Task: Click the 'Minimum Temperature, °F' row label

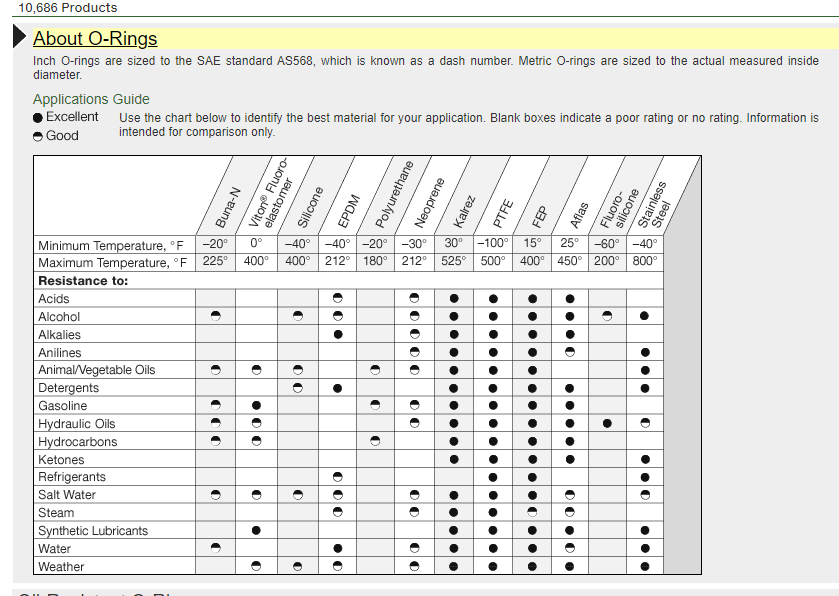Action: 110,246
